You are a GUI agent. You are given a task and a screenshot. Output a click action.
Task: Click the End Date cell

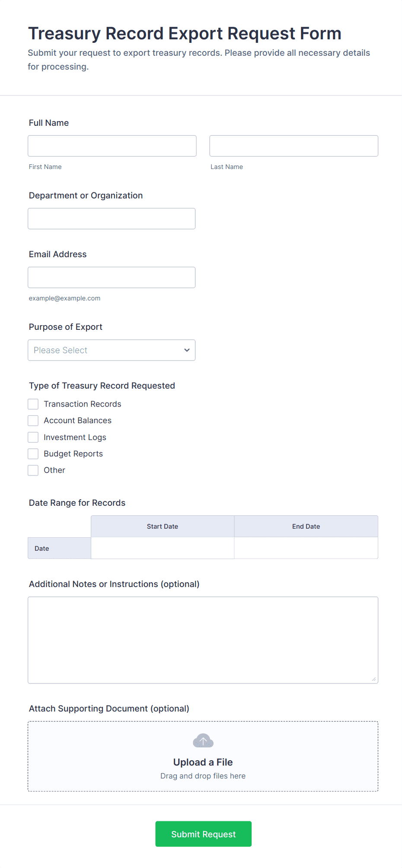pyautogui.click(x=306, y=548)
